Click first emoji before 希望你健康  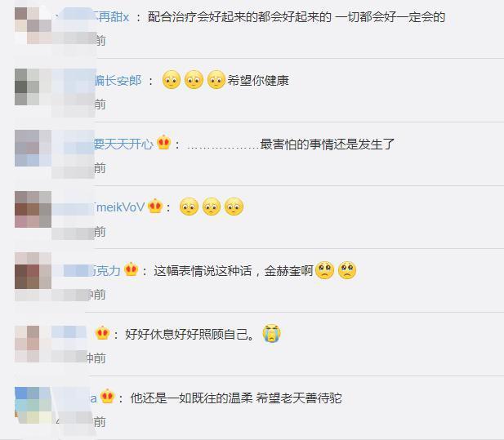coord(172,79)
